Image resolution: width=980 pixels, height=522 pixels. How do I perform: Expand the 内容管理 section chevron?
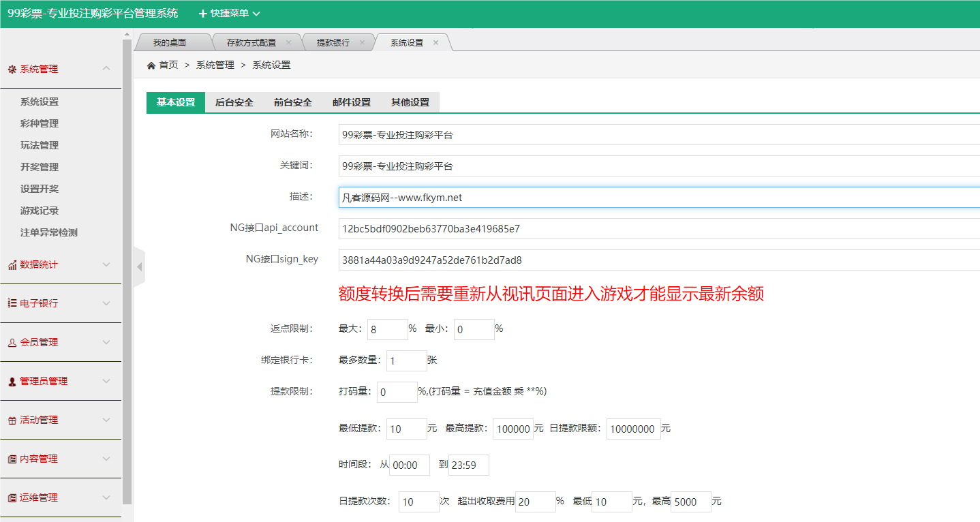pyautogui.click(x=106, y=459)
